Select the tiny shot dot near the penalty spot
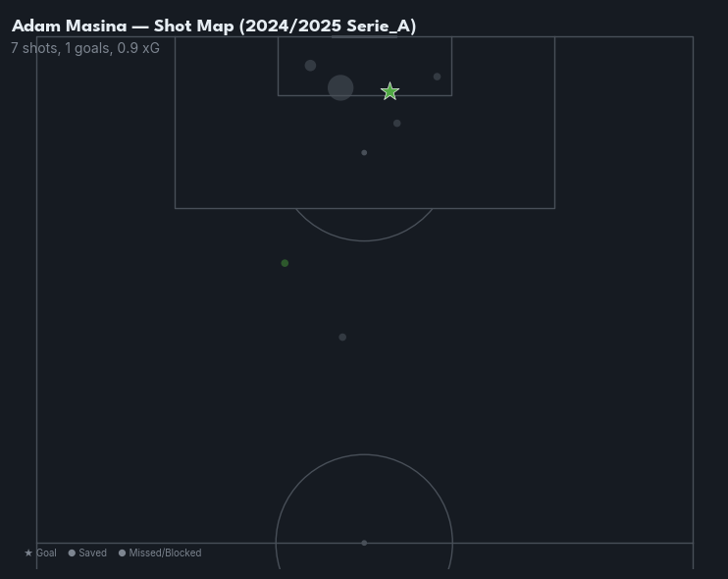 (364, 153)
